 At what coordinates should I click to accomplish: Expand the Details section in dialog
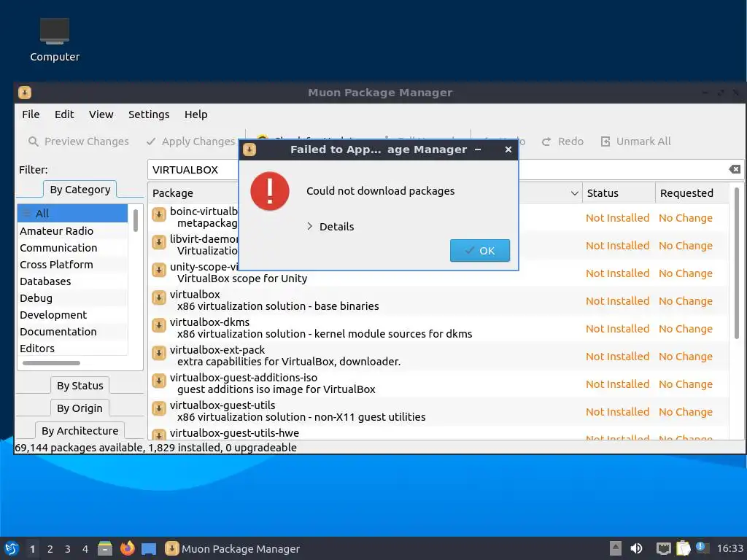coord(330,227)
